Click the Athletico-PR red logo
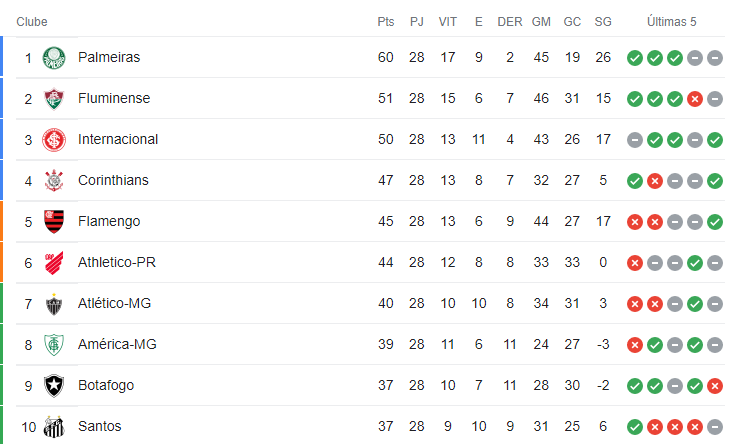The image size is (732, 444). click(x=54, y=263)
